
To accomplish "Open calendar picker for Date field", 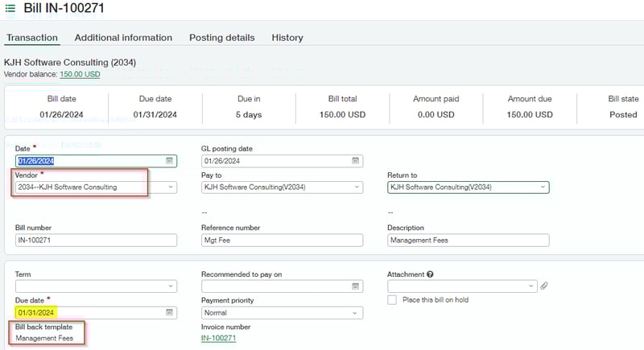I will [x=170, y=161].
